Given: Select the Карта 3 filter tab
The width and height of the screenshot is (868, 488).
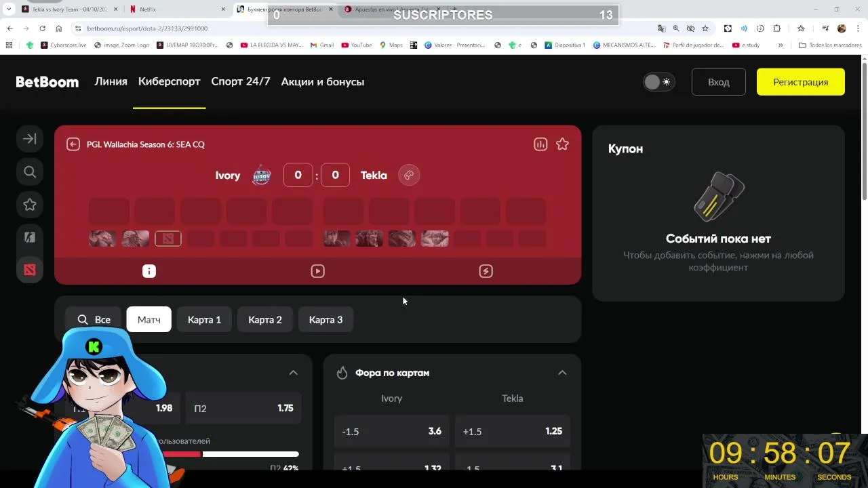Looking at the screenshot, I should point(325,320).
